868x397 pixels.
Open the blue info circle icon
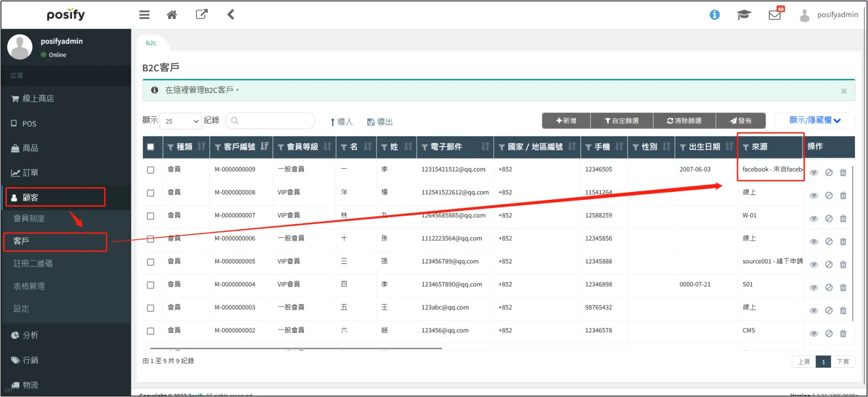pos(714,15)
